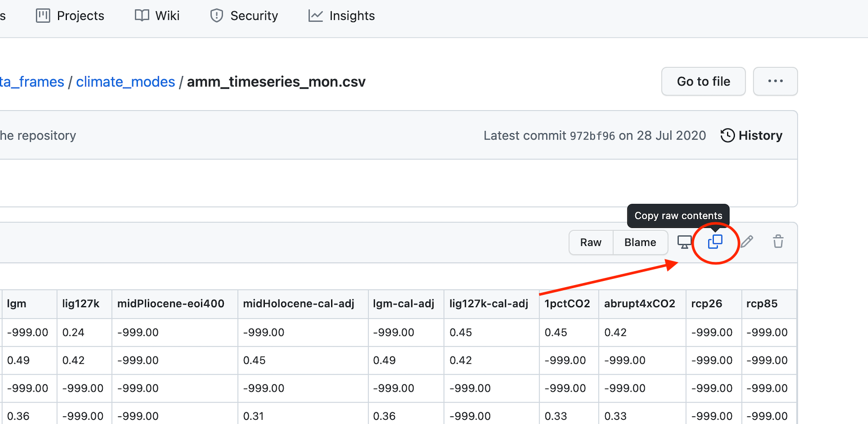Click the abrupt4xCO2 column header
The height and width of the screenshot is (424, 868).
(x=640, y=304)
